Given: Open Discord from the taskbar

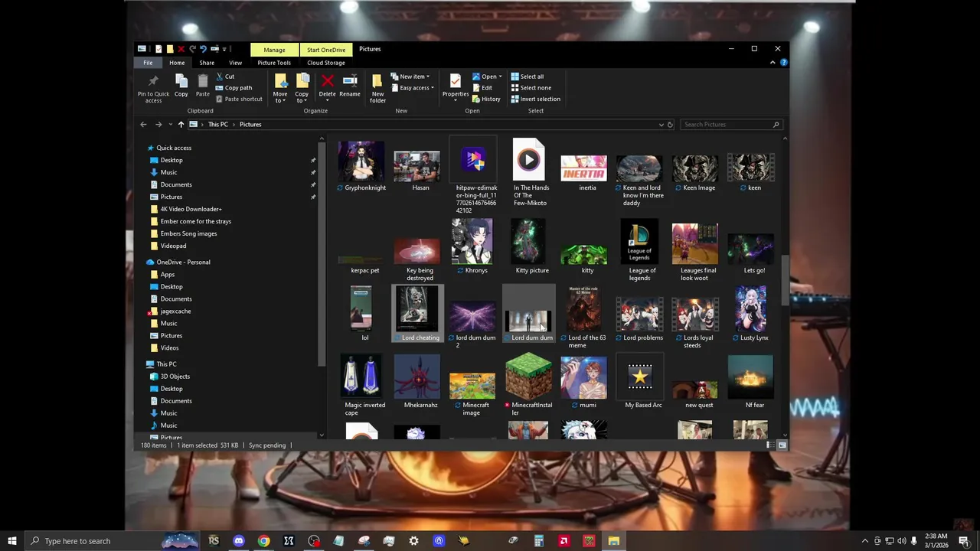Looking at the screenshot, I should point(238,541).
